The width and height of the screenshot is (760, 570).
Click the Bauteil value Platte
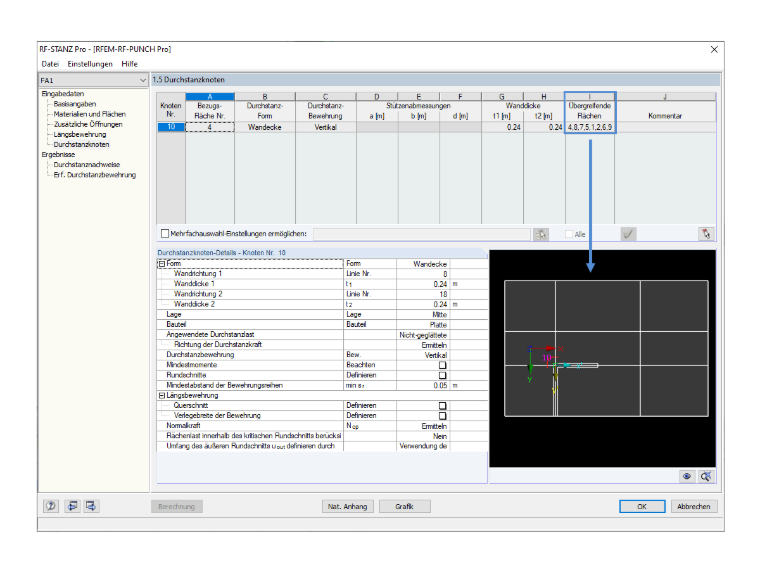pyautogui.click(x=422, y=325)
